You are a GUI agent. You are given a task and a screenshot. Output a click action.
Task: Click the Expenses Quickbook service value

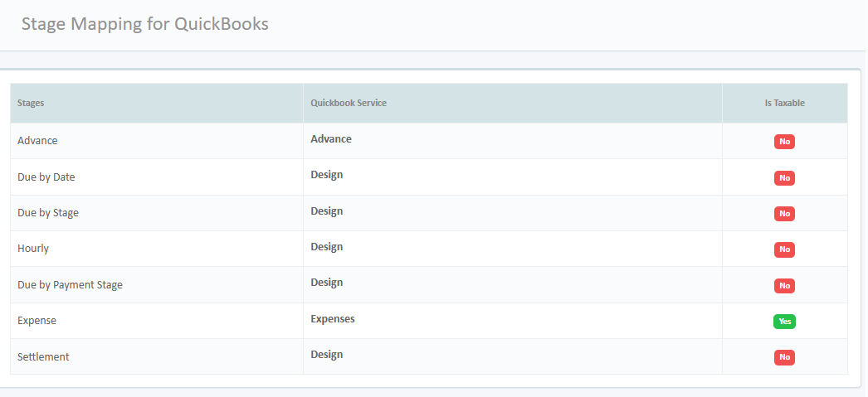pos(333,319)
